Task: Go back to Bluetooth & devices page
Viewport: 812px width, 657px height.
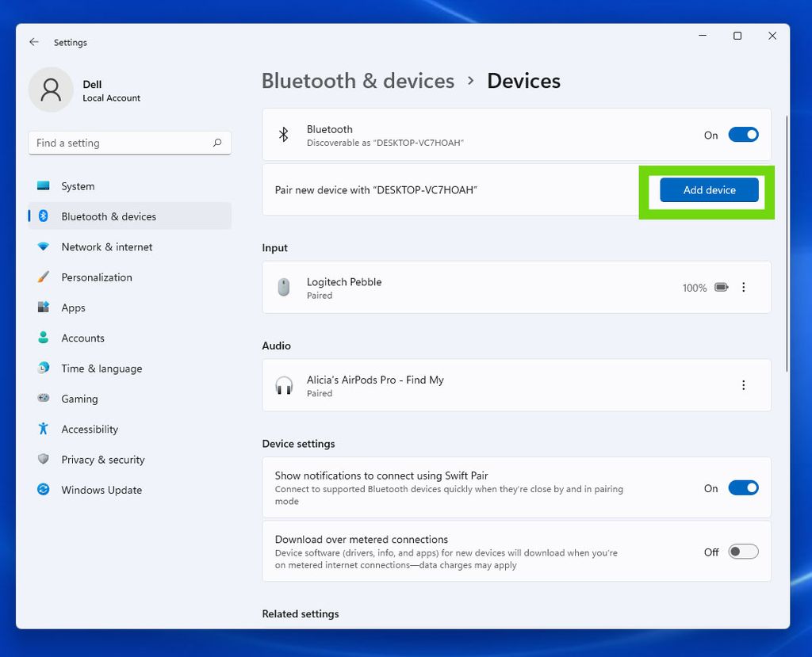Action: point(358,80)
